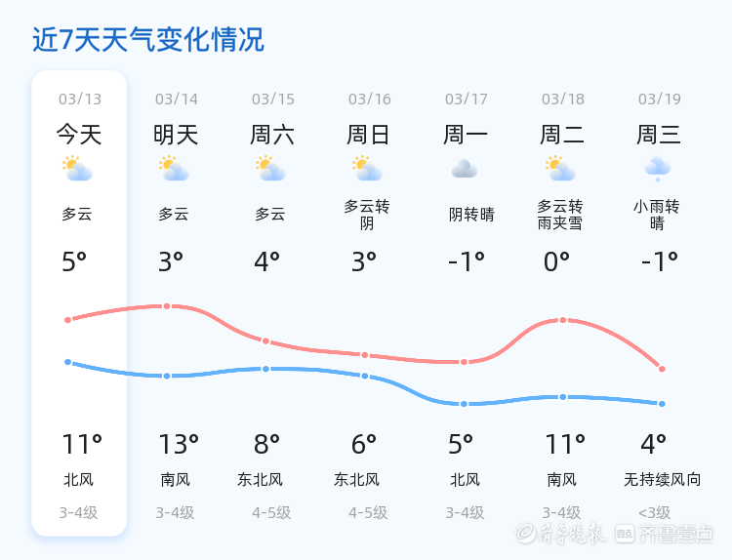This screenshot has width=732, height=560.
Task: Select the 03/18 周二 date label
Action: (x=563, y=99)
